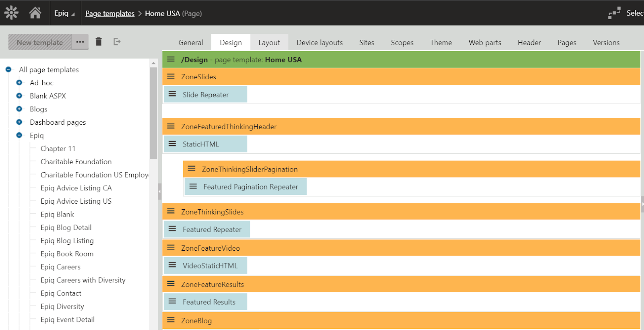This screenshot has height=330, width=644.
Task: Select Epiq Blog Detail template
Action: coord(66,227)
